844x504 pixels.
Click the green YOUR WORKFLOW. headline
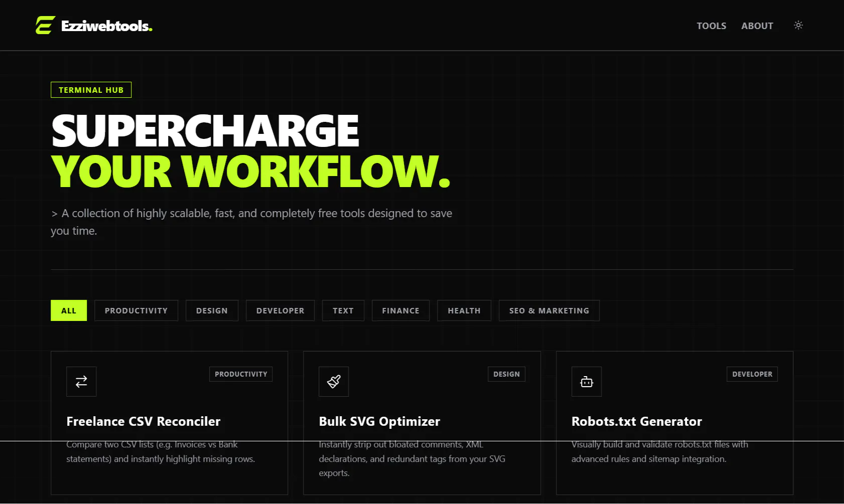coord(251,172)
